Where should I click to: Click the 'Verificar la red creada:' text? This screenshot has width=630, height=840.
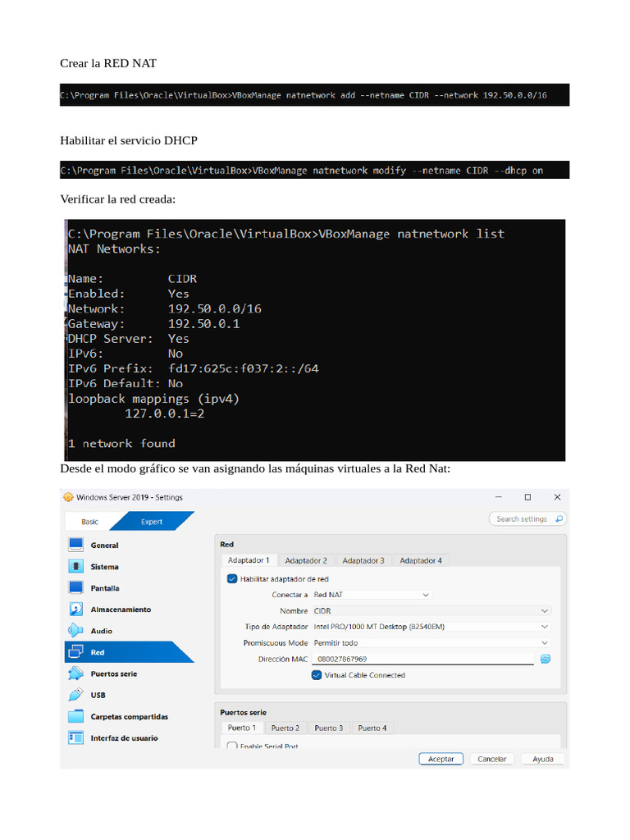pos(118,199)
